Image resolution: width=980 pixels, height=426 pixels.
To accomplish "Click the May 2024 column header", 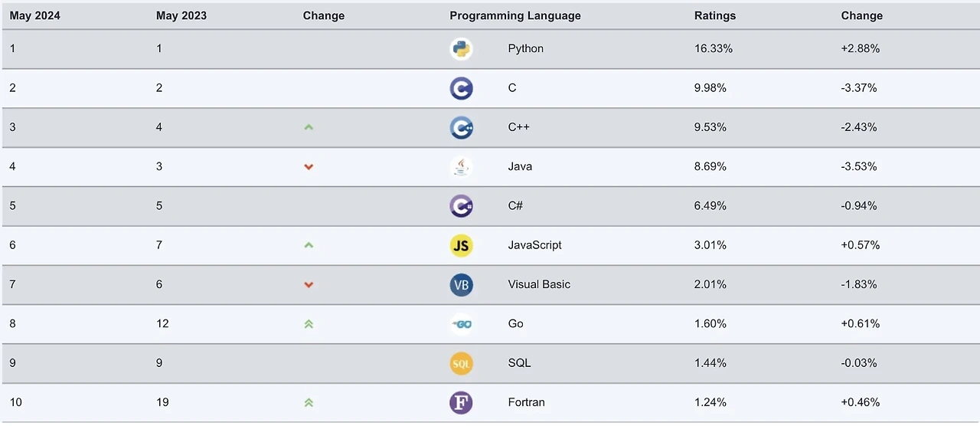I will click(34, 15).
